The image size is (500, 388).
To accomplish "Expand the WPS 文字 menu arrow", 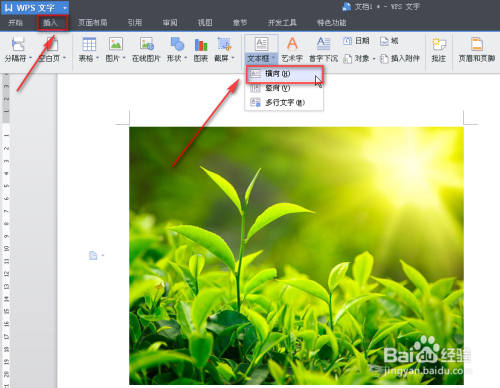I will tap(65, 7).
